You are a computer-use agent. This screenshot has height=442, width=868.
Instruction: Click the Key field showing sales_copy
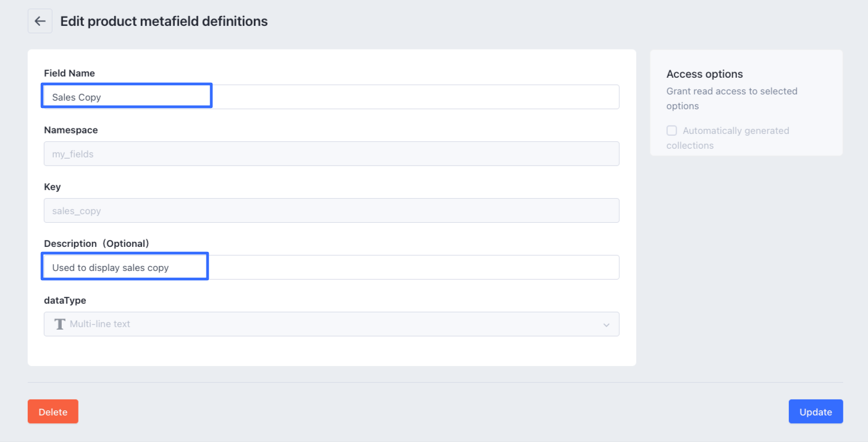[x=331, y=211]
